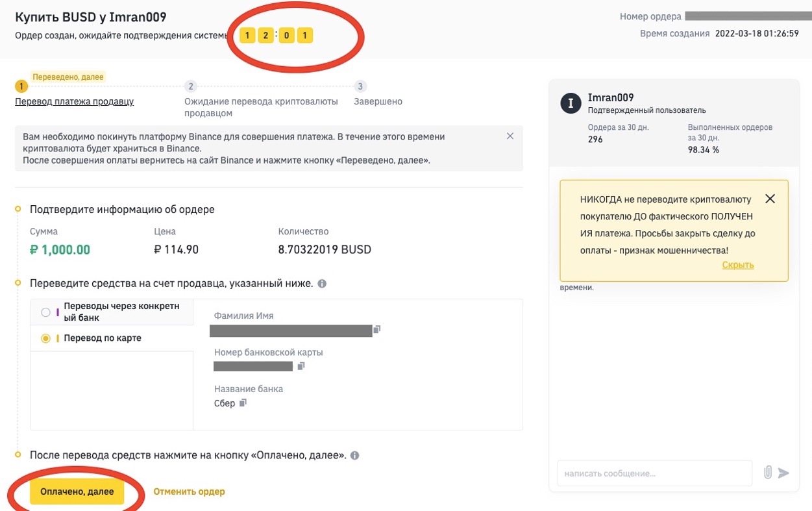Click the 'Название банка' field label
The height and width of the screenshot is (511, 812).
pyautogui.click(x=249, y=389)
